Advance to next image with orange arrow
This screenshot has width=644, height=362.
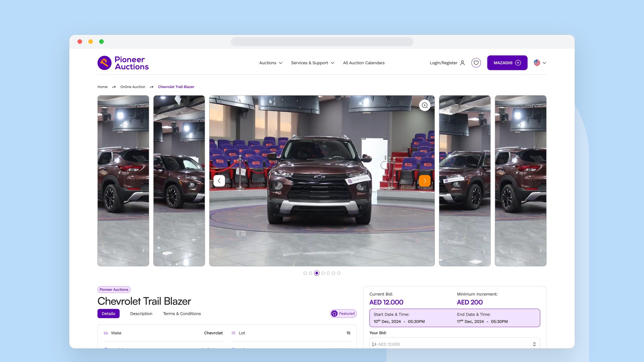tap(425, 181)
